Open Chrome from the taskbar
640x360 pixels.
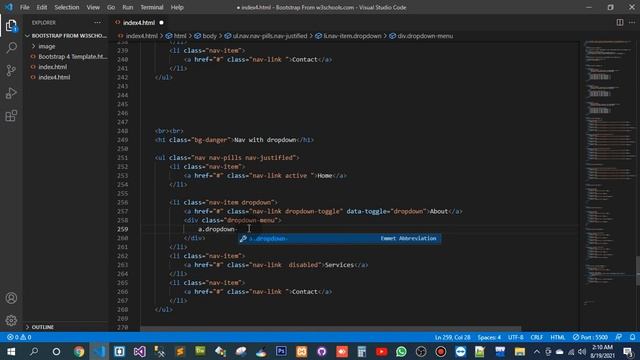tap(79, 351)
